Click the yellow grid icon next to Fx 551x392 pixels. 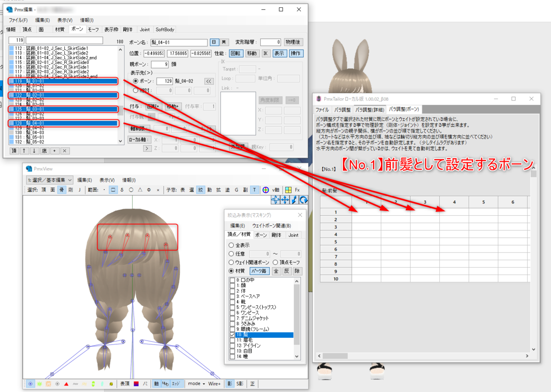[x=288, y=190]
